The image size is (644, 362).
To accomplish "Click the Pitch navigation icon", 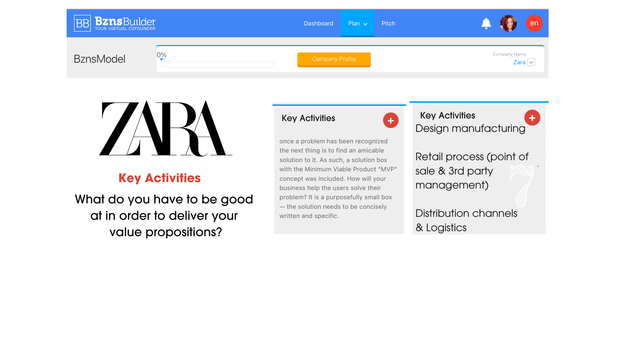I will pyautogui.click(x=388, y=24).
